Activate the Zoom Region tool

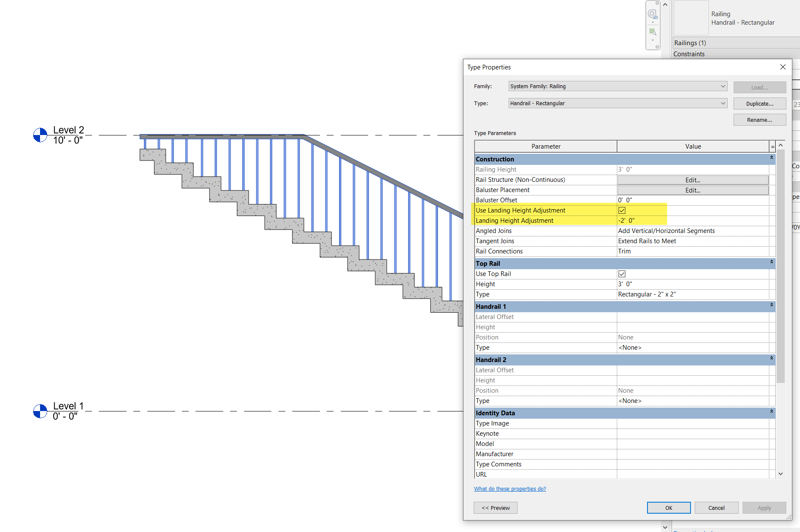[652, 32]
